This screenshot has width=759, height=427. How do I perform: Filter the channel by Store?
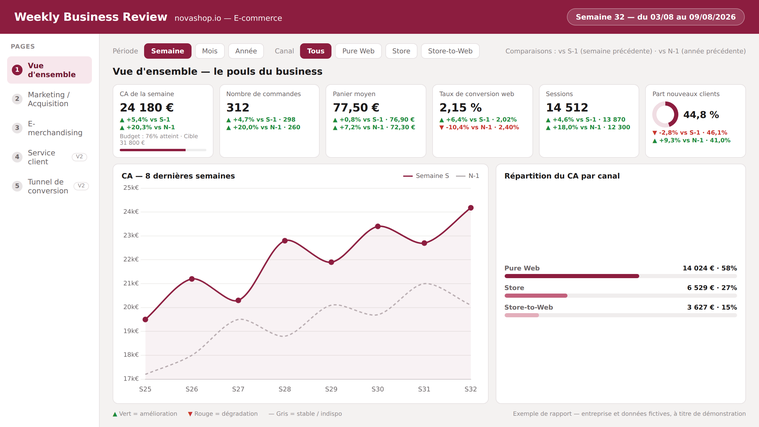[x=401, y=51]
